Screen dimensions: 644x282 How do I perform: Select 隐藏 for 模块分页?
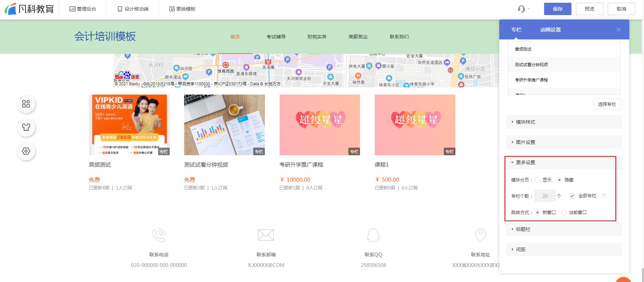[x=559, y=180]
